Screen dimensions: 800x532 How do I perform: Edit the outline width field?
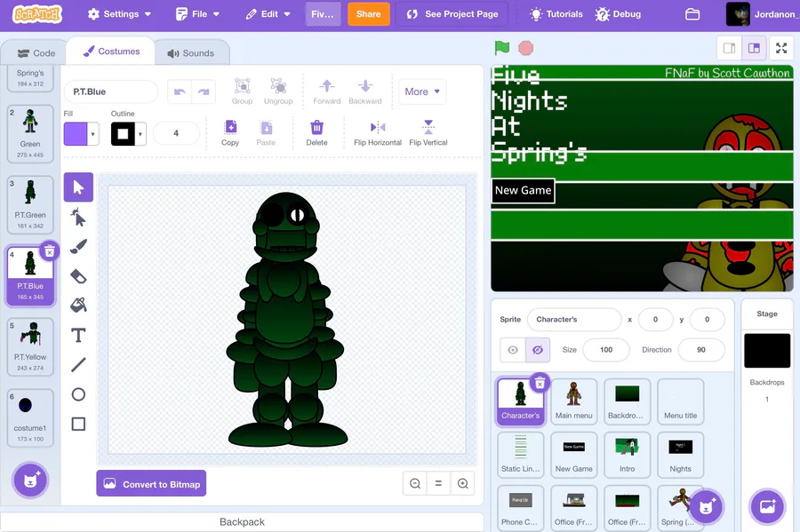(x=176, y=133)
